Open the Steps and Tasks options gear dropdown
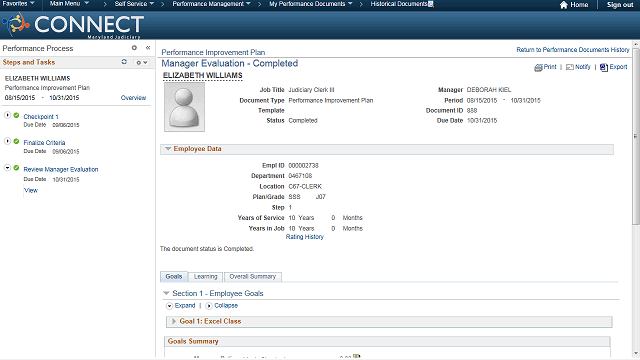Viewport: 640px width, 360px height. [142, 62]
